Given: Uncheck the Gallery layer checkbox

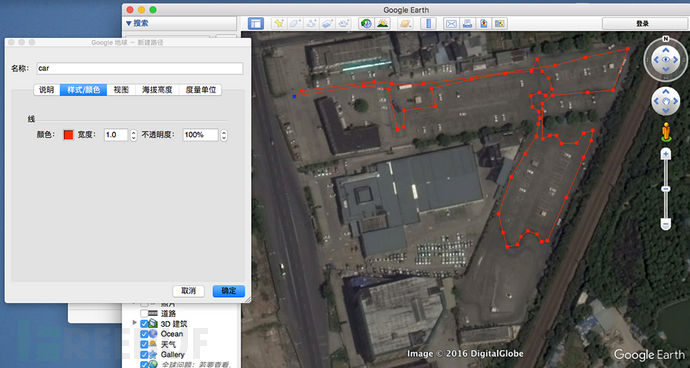Looking at the screenshot, I should tap(144, 354).
